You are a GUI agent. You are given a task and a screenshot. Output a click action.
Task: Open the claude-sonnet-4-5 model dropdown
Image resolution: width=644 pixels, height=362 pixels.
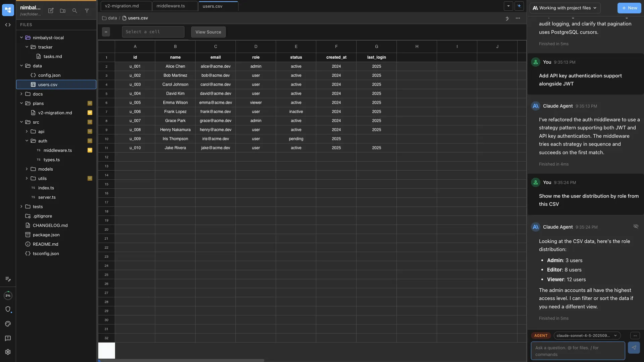click(587, 336)
